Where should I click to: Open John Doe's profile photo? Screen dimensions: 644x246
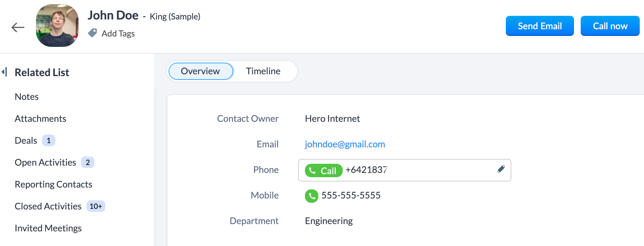[x=57, y=26]
